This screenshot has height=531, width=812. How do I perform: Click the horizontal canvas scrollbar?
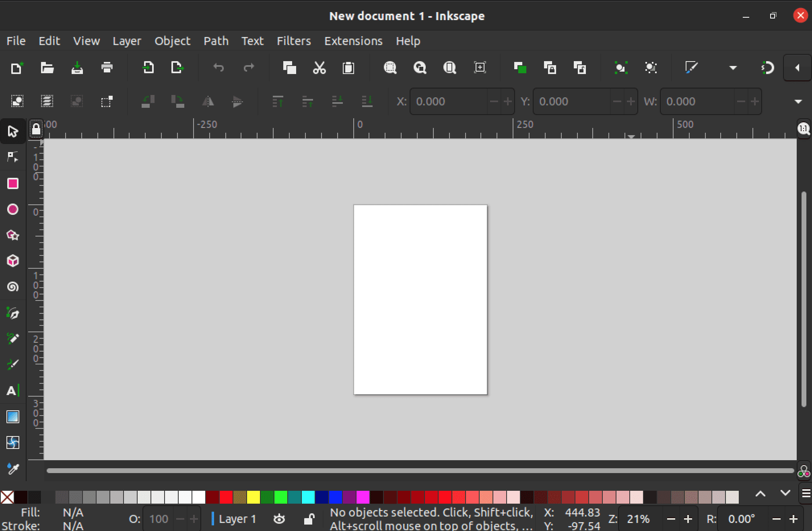tap(420, 471)
